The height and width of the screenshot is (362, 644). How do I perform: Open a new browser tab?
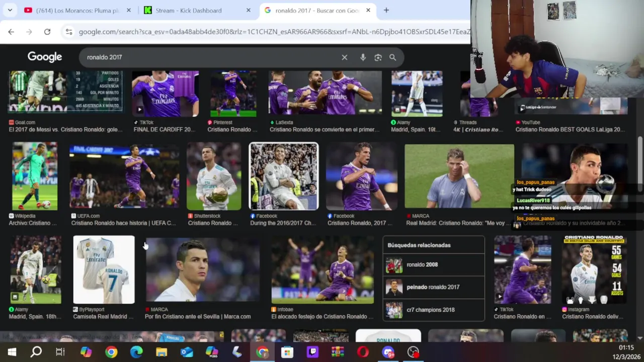click(x=386, y=10)
